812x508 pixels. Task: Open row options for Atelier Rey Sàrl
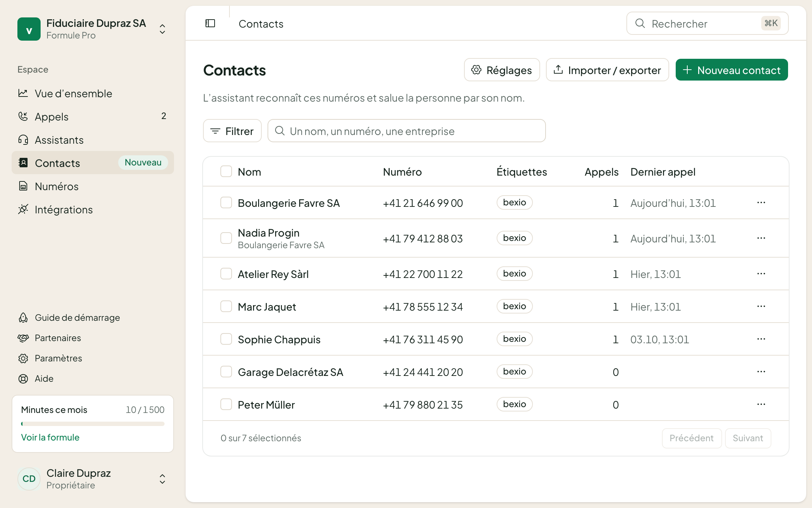point(761,274)
